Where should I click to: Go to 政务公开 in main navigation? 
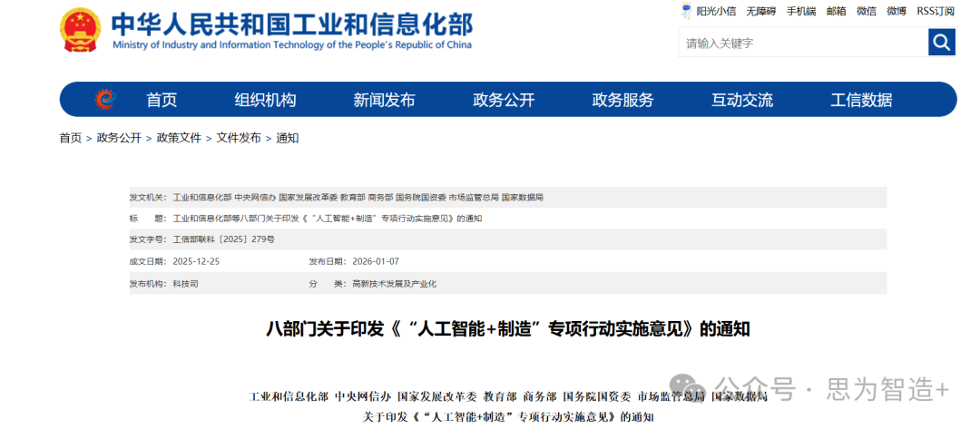point(504,100)
